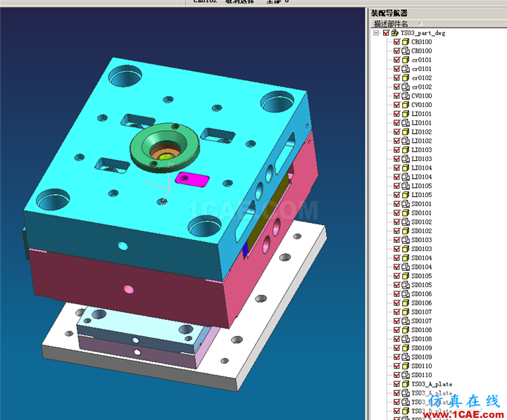Pick the yellow sprue bushing center

pos(166,156)
